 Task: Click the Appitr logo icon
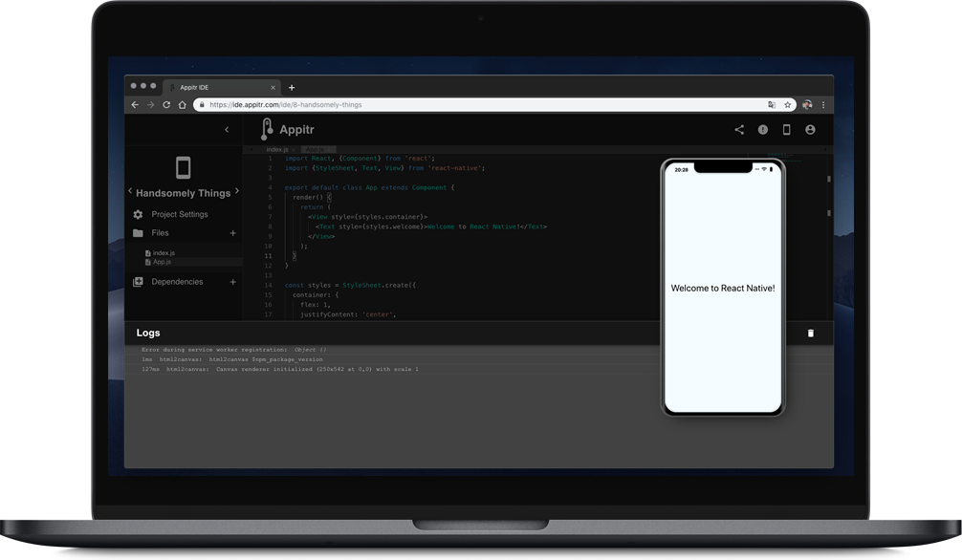[266, 129]
